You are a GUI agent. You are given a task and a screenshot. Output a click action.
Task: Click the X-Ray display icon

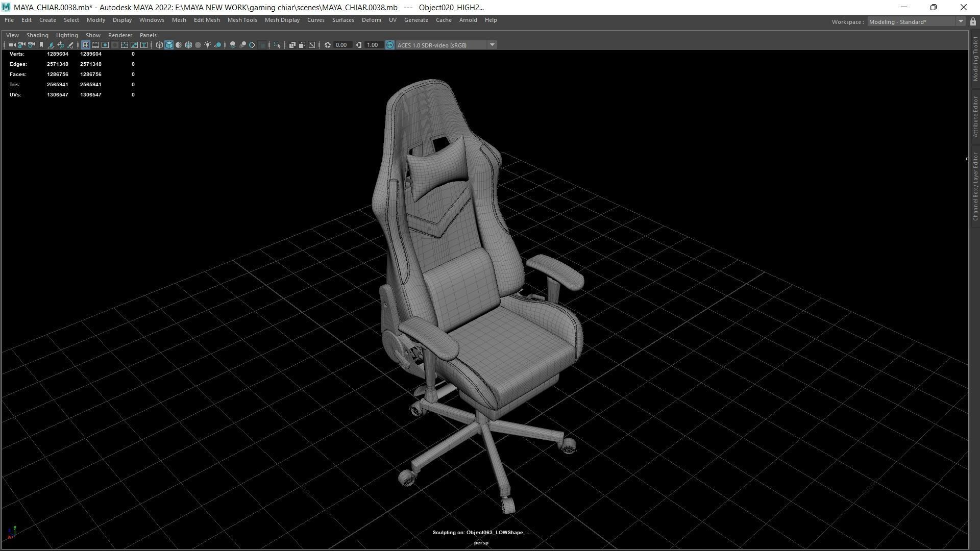(292, 45)
